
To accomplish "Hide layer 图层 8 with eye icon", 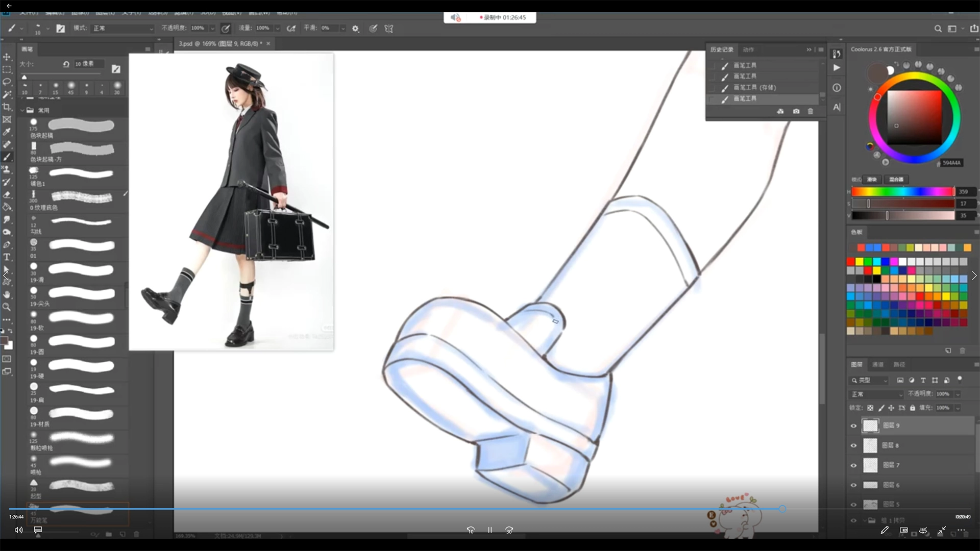I will click(x=853, y=445).
